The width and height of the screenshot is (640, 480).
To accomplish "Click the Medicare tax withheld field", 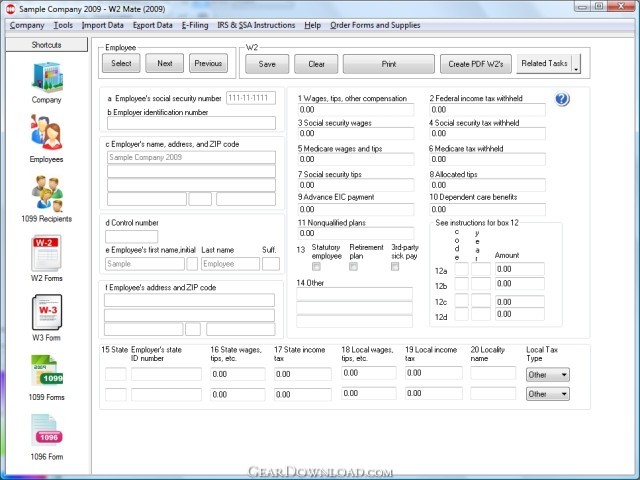I will tap(487, 159).
